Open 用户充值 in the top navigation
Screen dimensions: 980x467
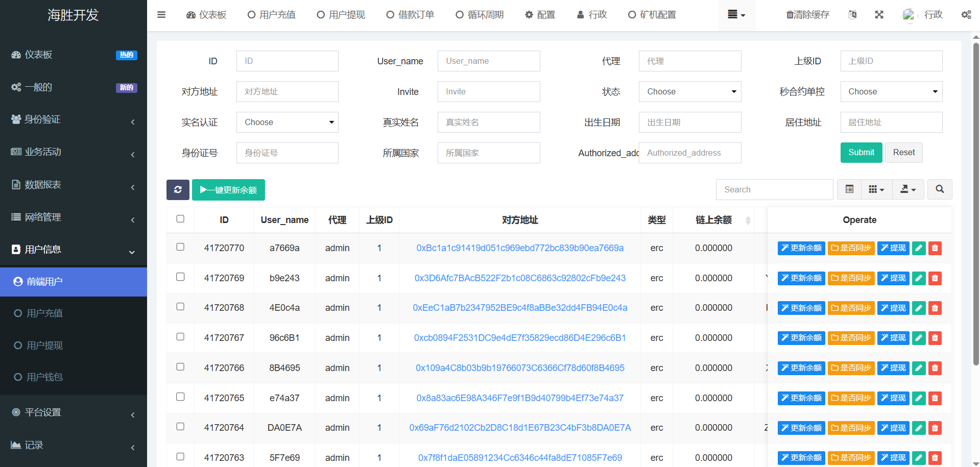272,15
